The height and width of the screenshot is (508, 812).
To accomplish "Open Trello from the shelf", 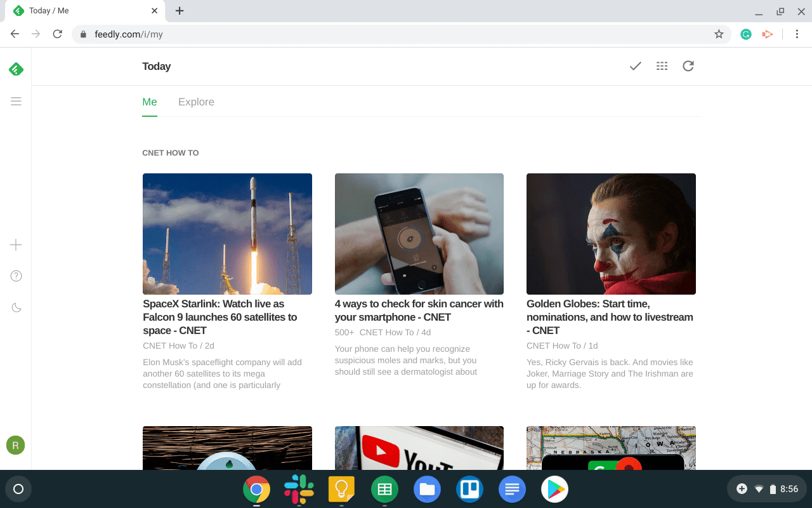I will (469, 489).
